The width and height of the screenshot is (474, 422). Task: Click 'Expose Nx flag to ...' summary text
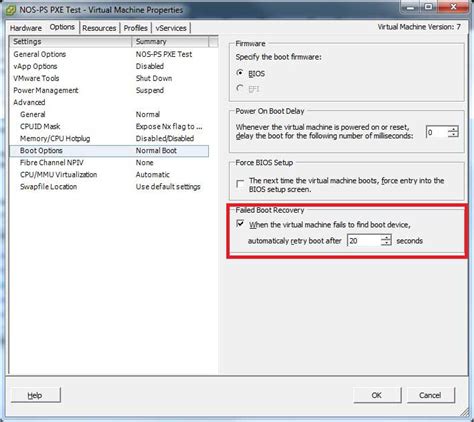(169, 126)
